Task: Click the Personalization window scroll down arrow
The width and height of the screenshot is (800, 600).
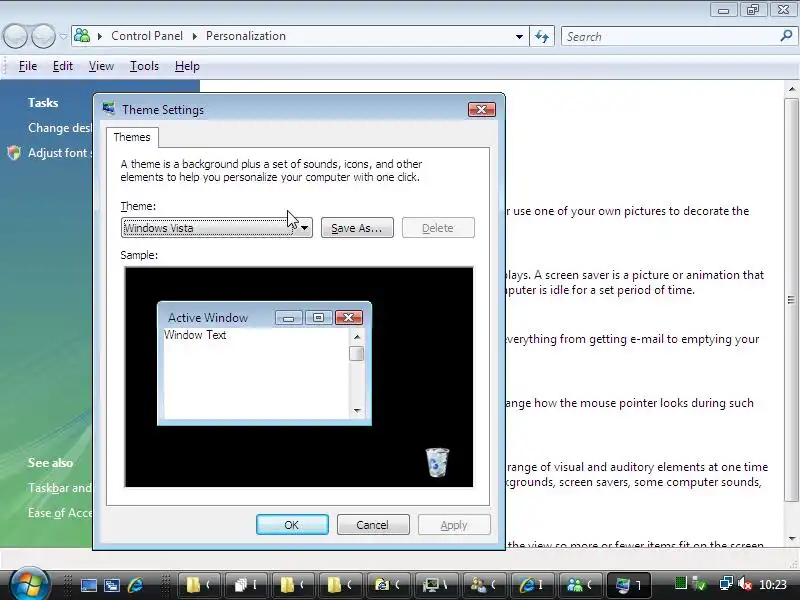Action: click(x=791, y=538)
